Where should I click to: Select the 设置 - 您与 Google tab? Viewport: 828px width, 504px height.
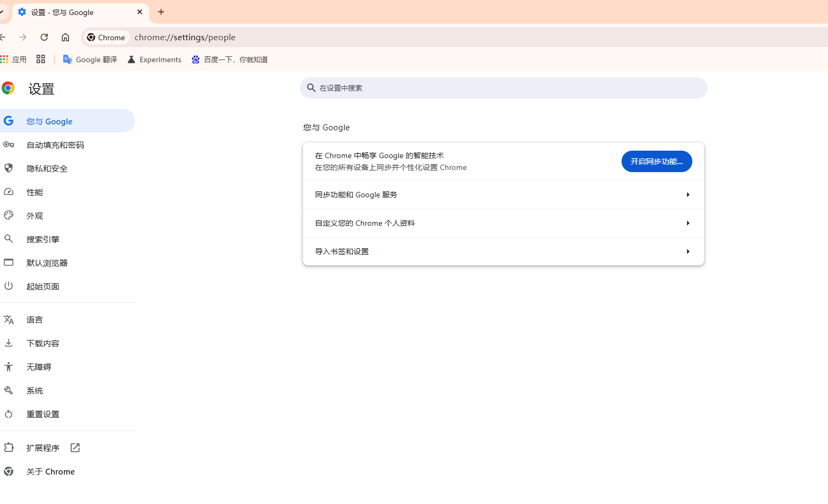tap(80, 12)
